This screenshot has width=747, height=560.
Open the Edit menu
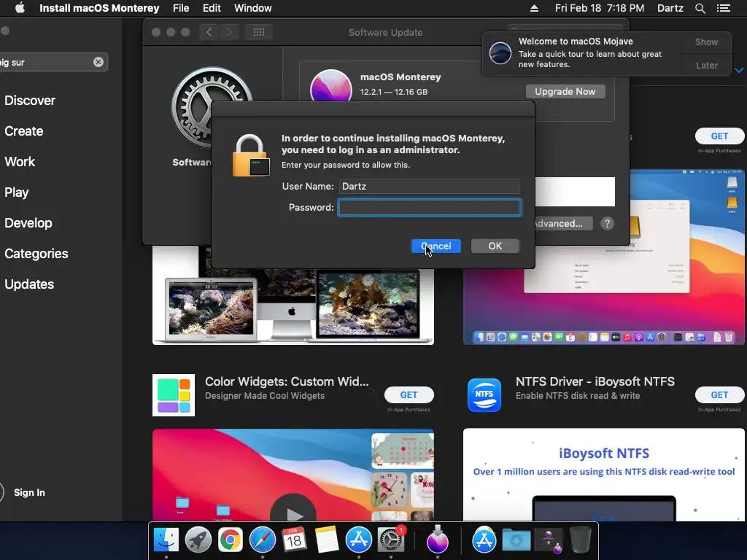pyautogui.click(x=212, y=8)
